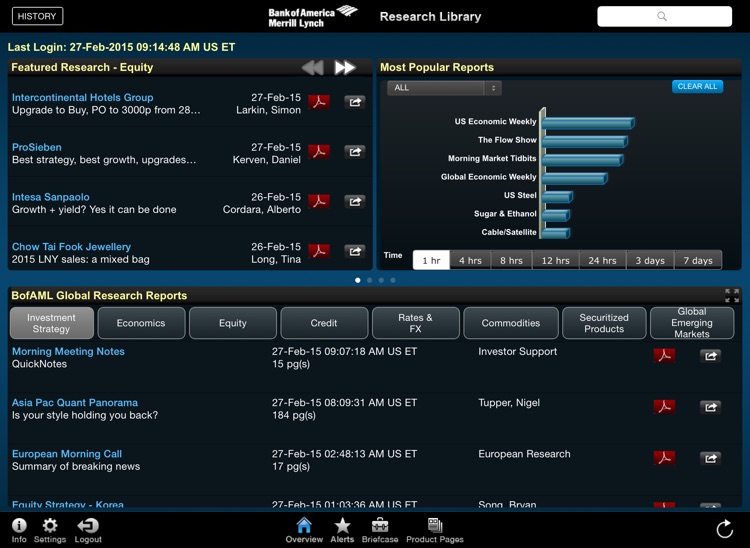Open PDF for Chow Tai Fook Jewellery
The width and height of the screenshot is (750, 548).
pyautogui.click(x=319, y=251)
